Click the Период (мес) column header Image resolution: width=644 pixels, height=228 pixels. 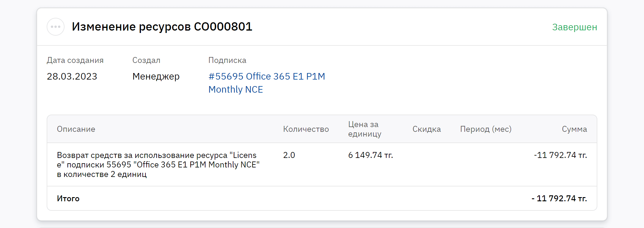pyautogui.click(x=486, y=129)
